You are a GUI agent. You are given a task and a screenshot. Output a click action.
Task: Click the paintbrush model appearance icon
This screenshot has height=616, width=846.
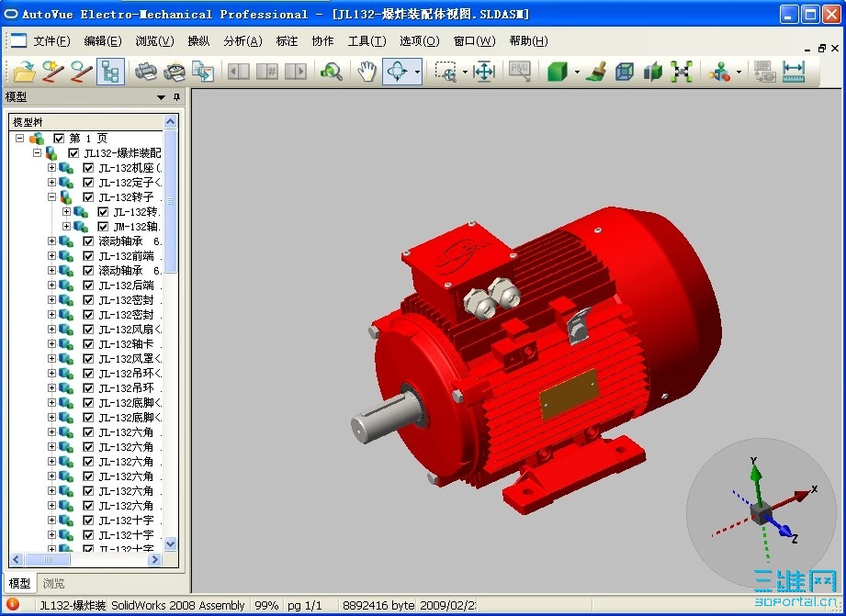(x=595, y=72)
